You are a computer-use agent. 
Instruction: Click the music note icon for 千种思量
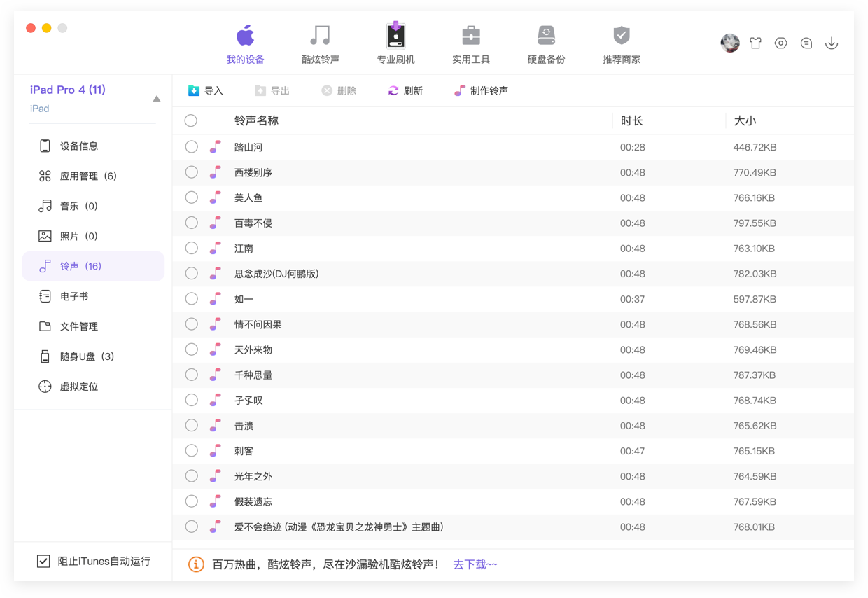pos(216,375)
